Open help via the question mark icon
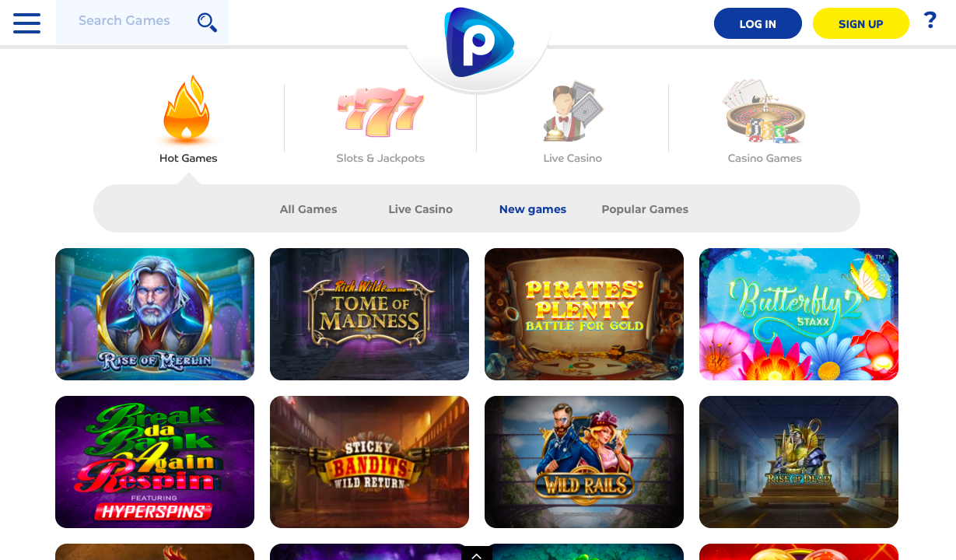Viewport: 956px width, 560px height. click(930, 20)
